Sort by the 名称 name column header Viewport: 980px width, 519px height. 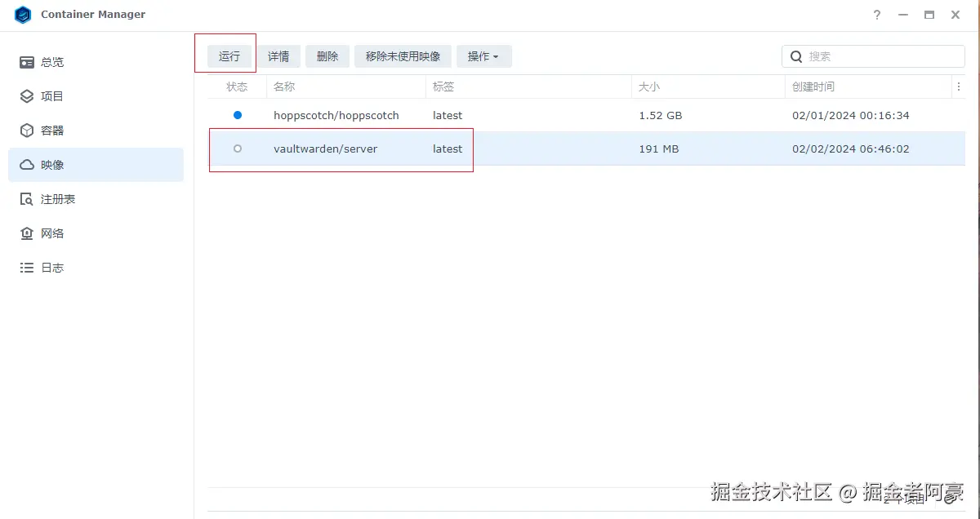[346, 86]
